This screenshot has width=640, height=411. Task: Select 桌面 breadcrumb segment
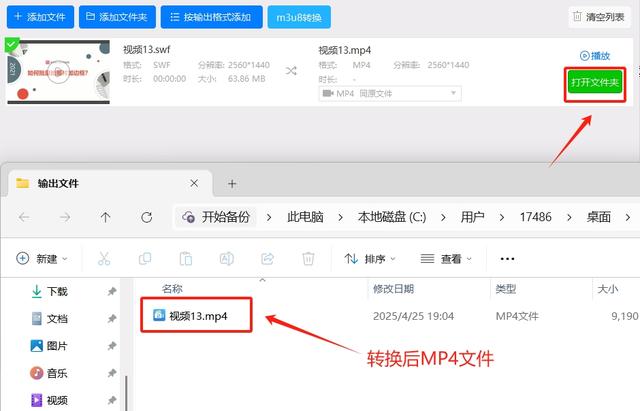click(x=598, y=217)
